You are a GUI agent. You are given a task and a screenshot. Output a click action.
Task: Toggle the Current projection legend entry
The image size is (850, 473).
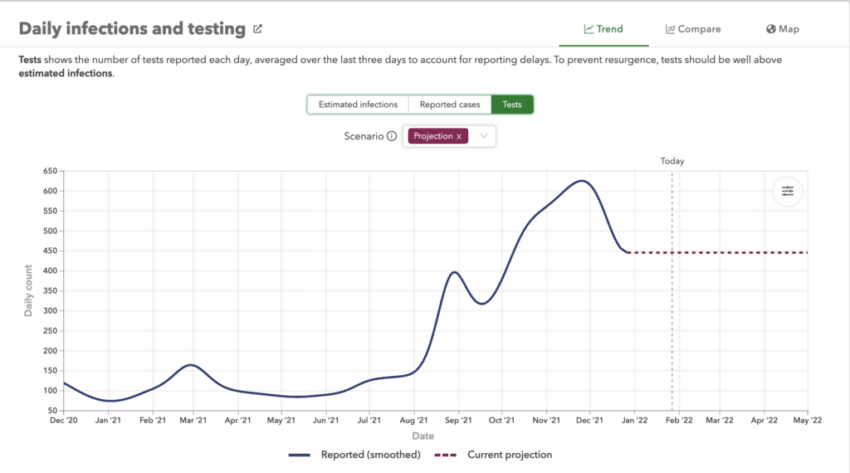[509, 455]
